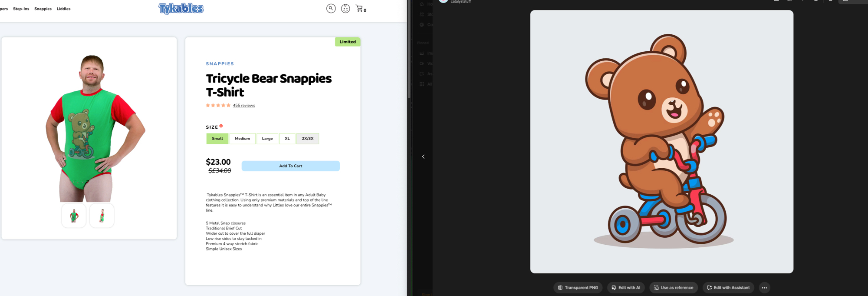Image resolution: width=868 pixels, height=296 pixels.
Task: Click the Transparent PNG button
Action: (x=578, y=288)
